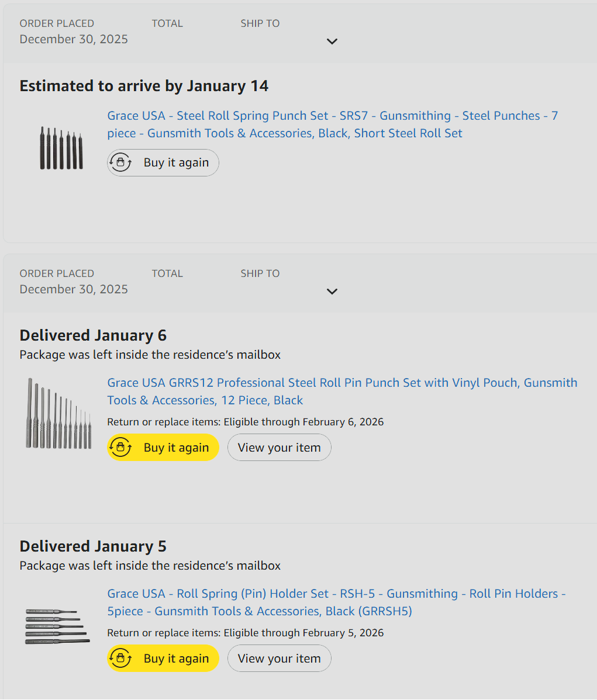Screen dimensions: 597x700
Task: Click the 5 piece pin holder set thumbnail
Action: point(57,626)
